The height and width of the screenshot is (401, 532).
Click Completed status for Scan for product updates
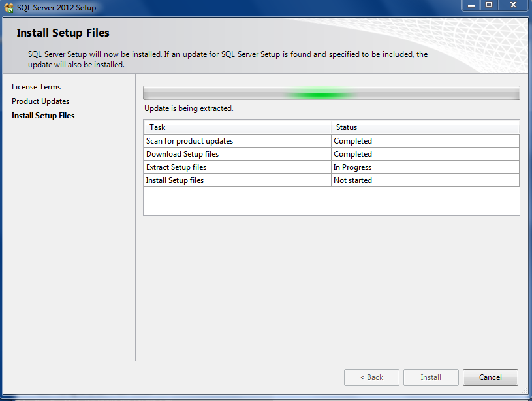tap(426, 141)
